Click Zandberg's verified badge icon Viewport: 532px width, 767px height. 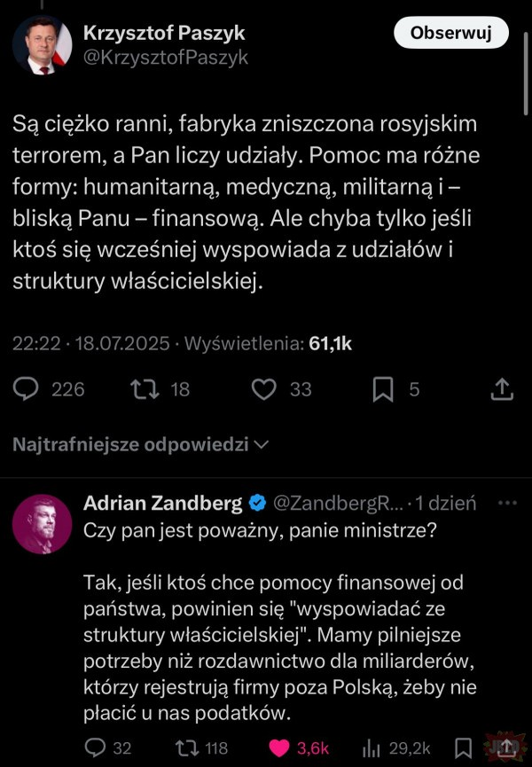point(258,504)
